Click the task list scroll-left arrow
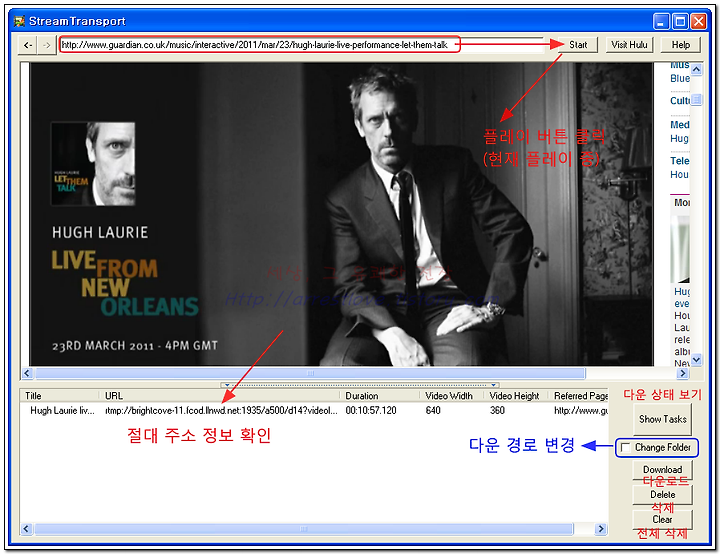Viewport: 720px width, 554px height. click(27, 529)
